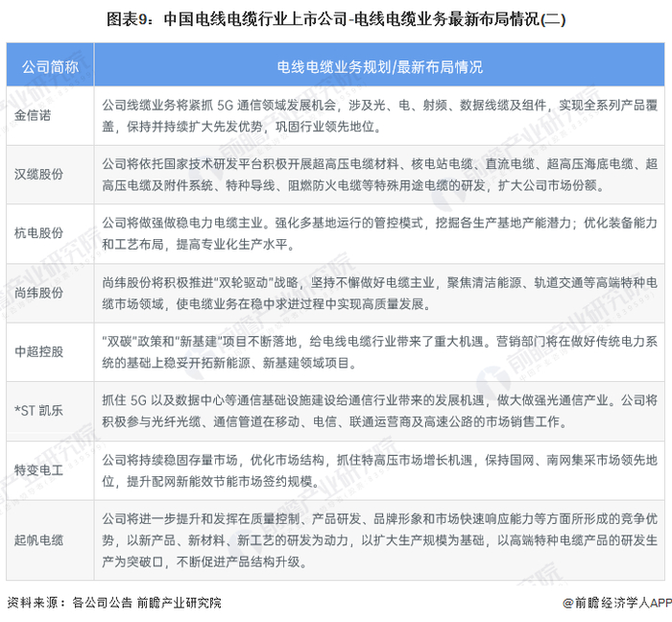Viewport: 672px width, 622px height.
Task: Click the company name '尚纬股份'
Action: coord(38,293)
